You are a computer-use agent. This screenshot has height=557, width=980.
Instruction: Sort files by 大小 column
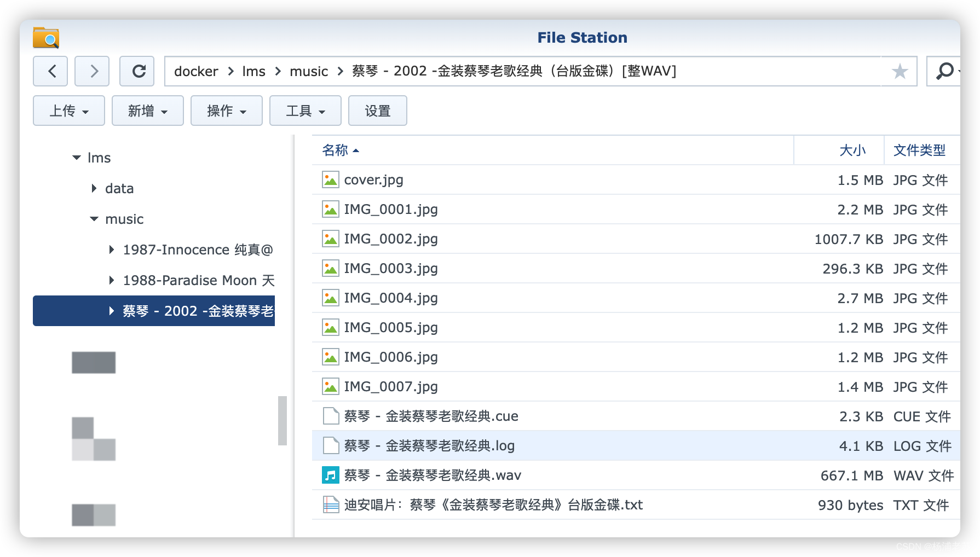[x=852, y=150]
